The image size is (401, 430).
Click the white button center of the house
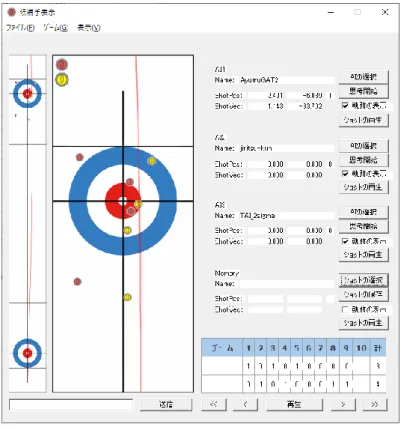pyautogui.click(x=123, y=201)
